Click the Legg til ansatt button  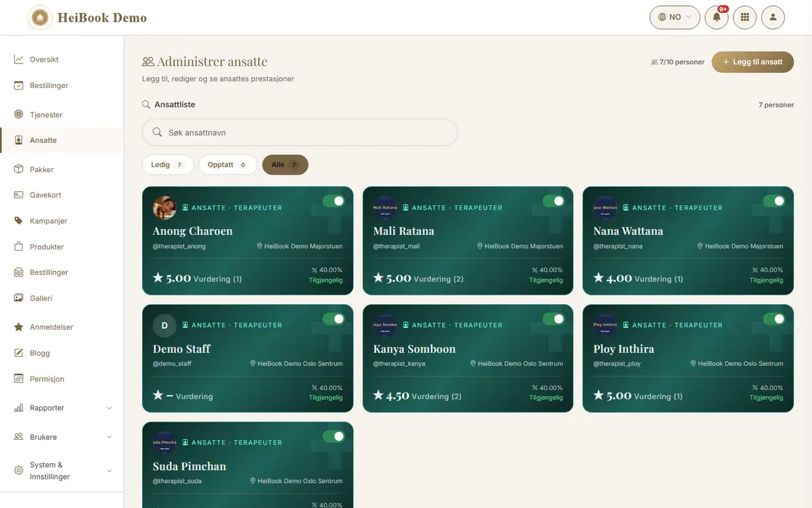(752, 62)
